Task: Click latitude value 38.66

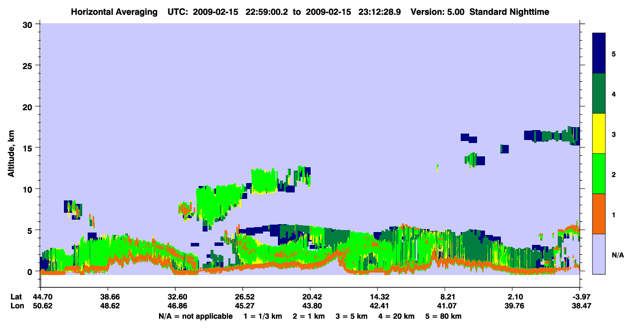Action: click(x=108, y=297)
